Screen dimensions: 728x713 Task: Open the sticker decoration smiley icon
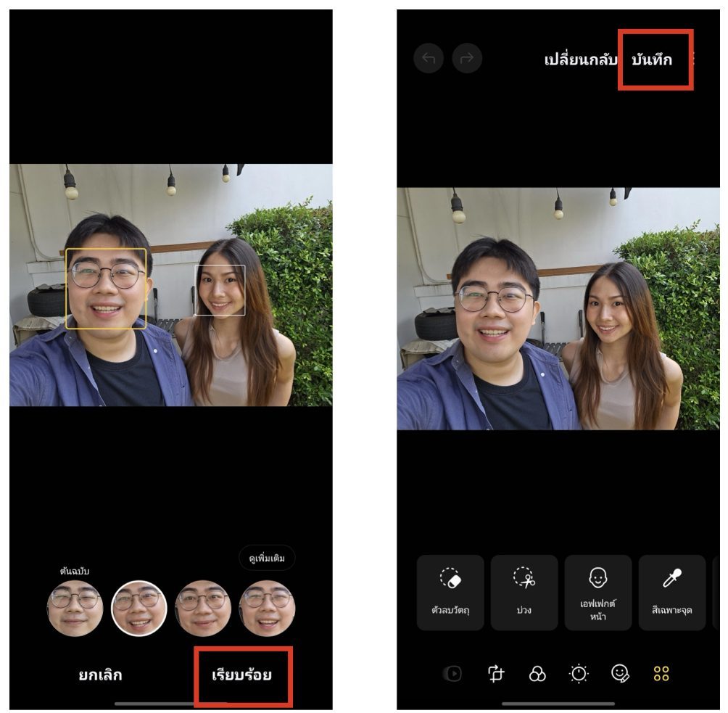(620, 674)
